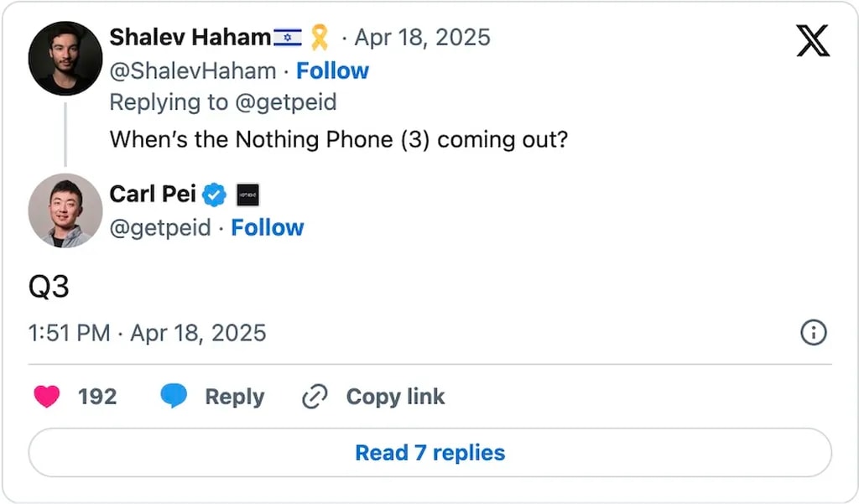This screenshot has width=859, height=504.
Task: Open the @getpeid mention in Replying to
Action: click(285, 102)
